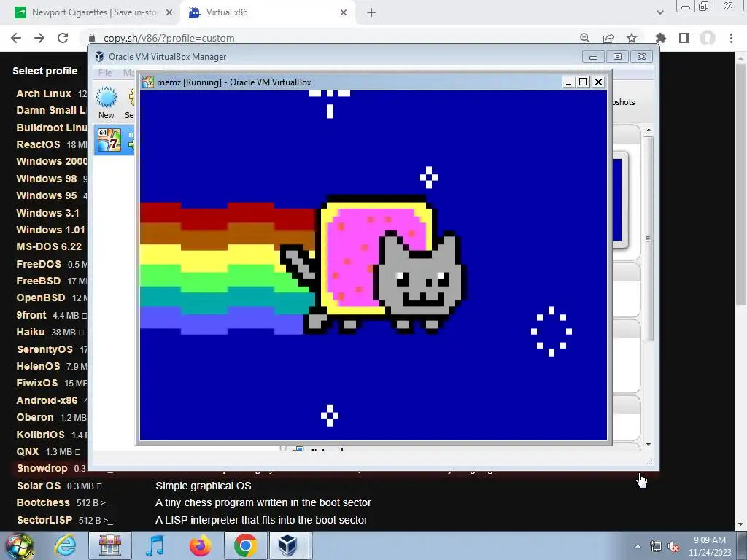
Task: Open the File menu in VirtualBox Manager
Action: (x=105, y=73)
